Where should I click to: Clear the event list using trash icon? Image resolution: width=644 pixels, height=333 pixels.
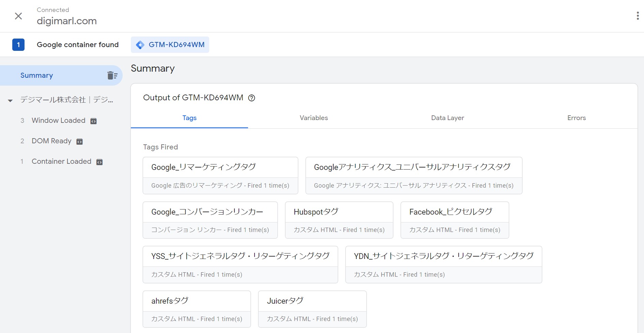112,75
